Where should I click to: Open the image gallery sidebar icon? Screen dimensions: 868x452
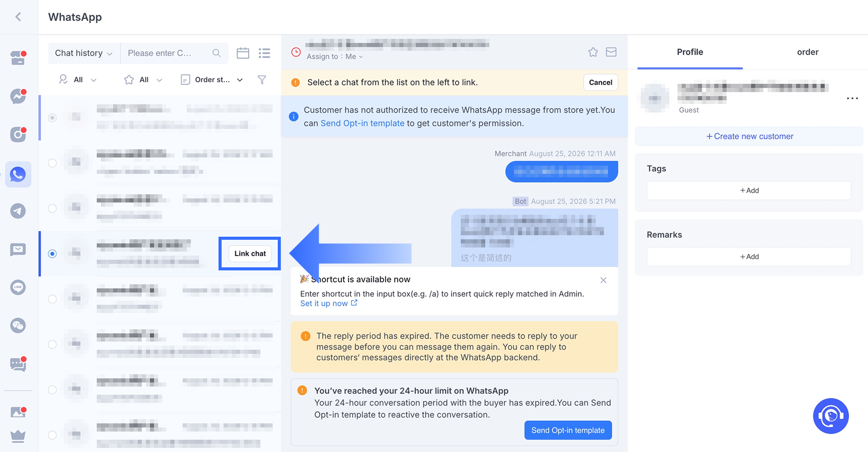click(18, 412)
